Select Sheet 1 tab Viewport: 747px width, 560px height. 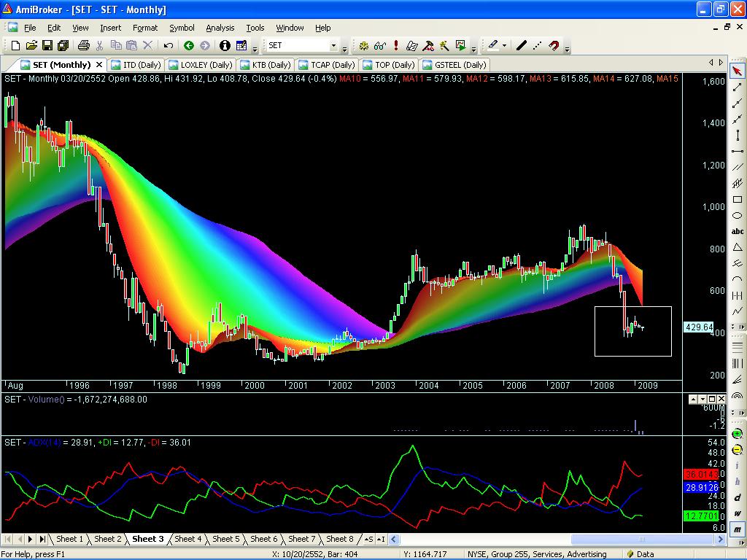[69, 539]
